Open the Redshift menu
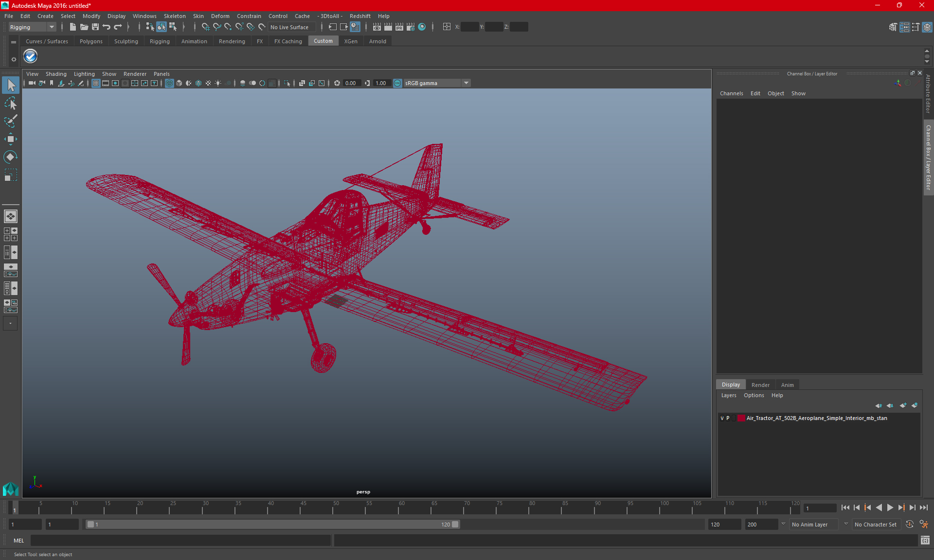This screenshot has height=560, width=934. point(360,16)
